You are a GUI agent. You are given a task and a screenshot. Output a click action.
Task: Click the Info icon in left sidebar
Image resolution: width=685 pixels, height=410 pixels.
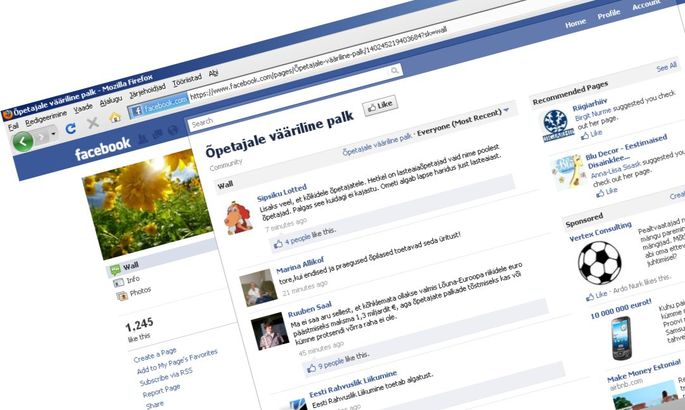pos(118,283)
